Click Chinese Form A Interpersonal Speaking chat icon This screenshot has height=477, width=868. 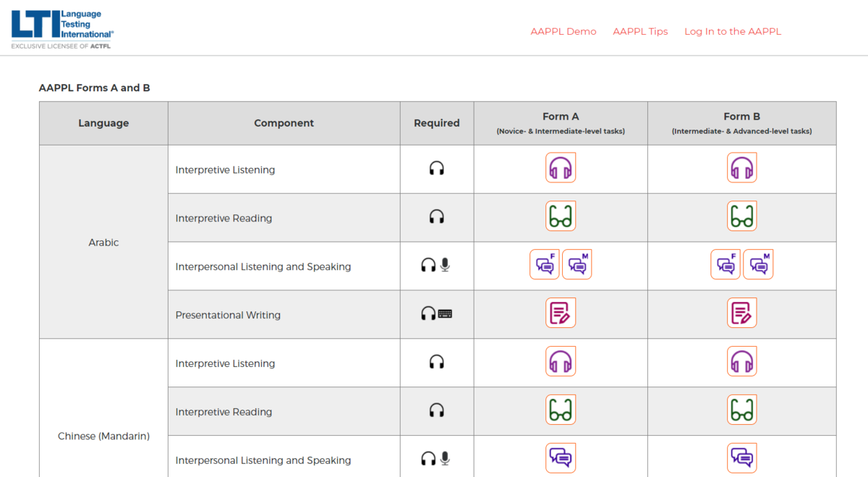(x=561, y=458)
